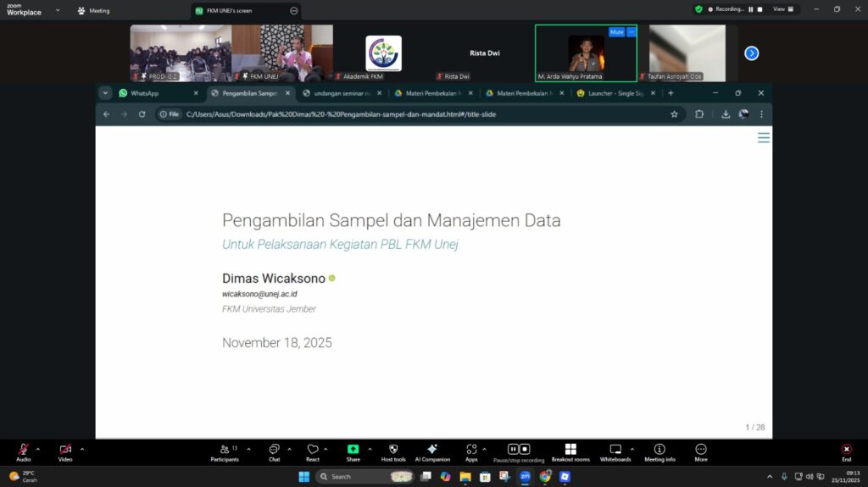Expand audio options arrow next to Audio
868x487 pixels.
click(38, 449)
